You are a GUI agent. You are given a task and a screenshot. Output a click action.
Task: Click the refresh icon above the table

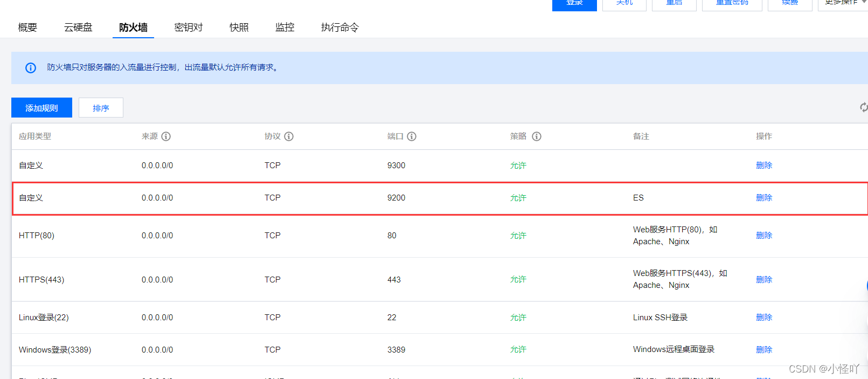tap(864, 107)
